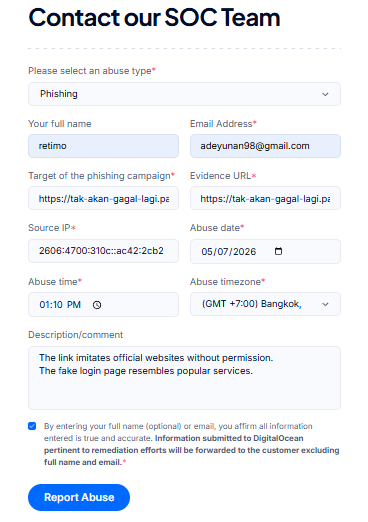Focus the Source IP field

(x=103, y=251)
